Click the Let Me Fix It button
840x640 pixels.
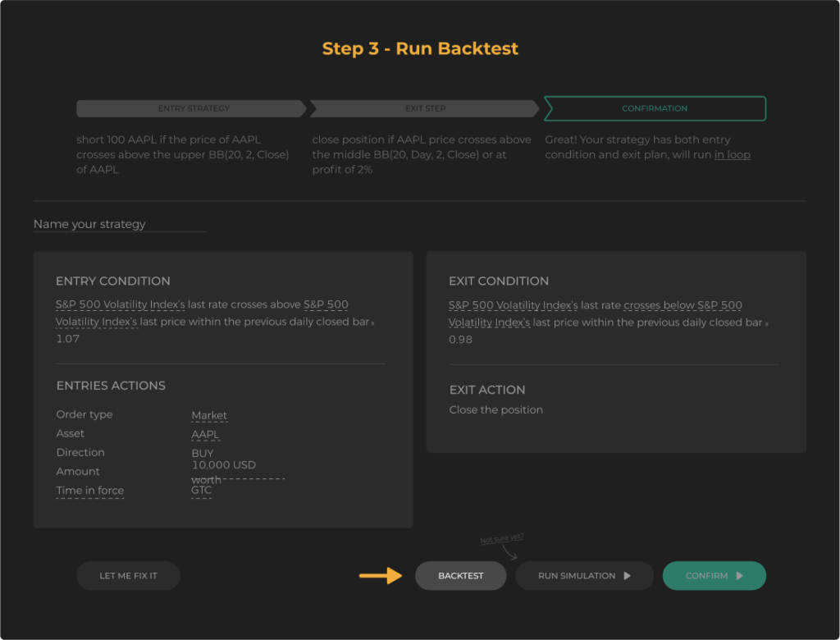(128, 576)
